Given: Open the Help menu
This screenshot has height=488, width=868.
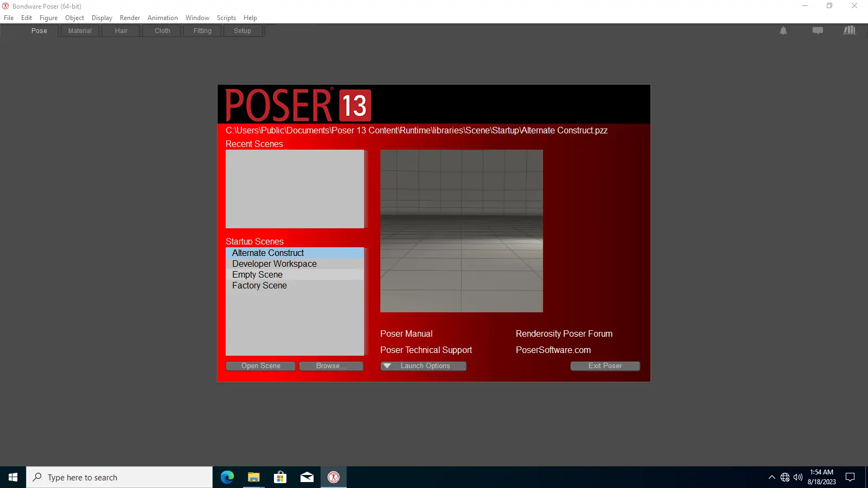Looking at the screenshot, I should [250, 18].
